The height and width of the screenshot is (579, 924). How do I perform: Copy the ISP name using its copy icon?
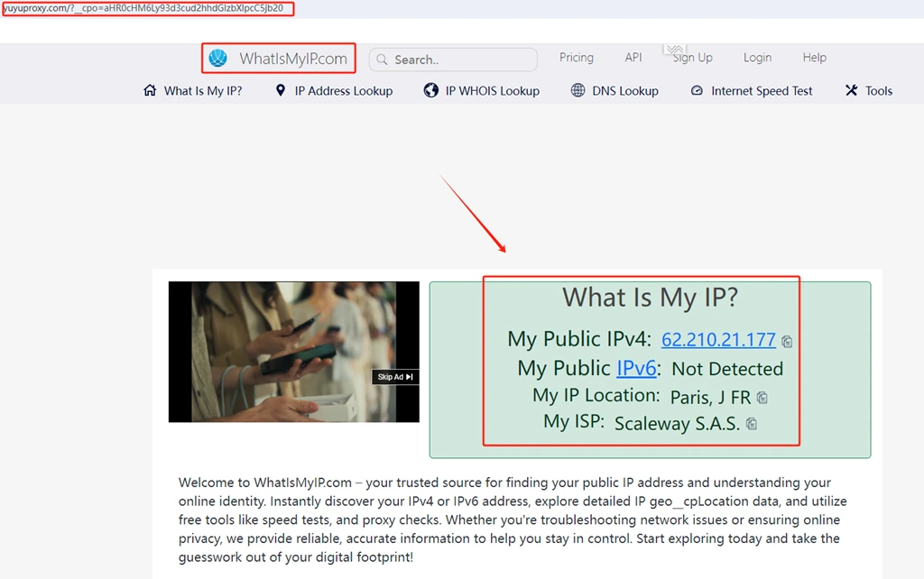tap(752, 424)
